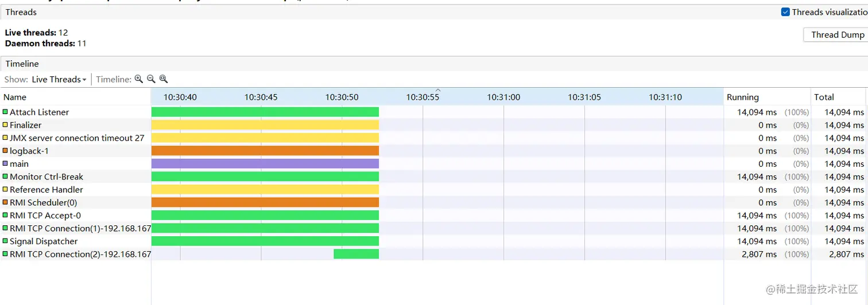Select the Reference Handler thread name
868x305 pixels.
tap(46, 190)
